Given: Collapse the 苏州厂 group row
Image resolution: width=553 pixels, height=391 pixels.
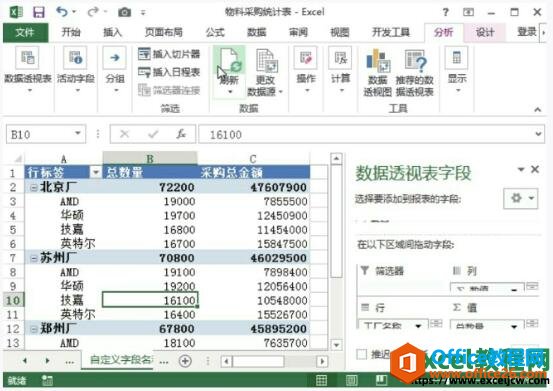Looking at the screenshot, I should click(34, 258).
